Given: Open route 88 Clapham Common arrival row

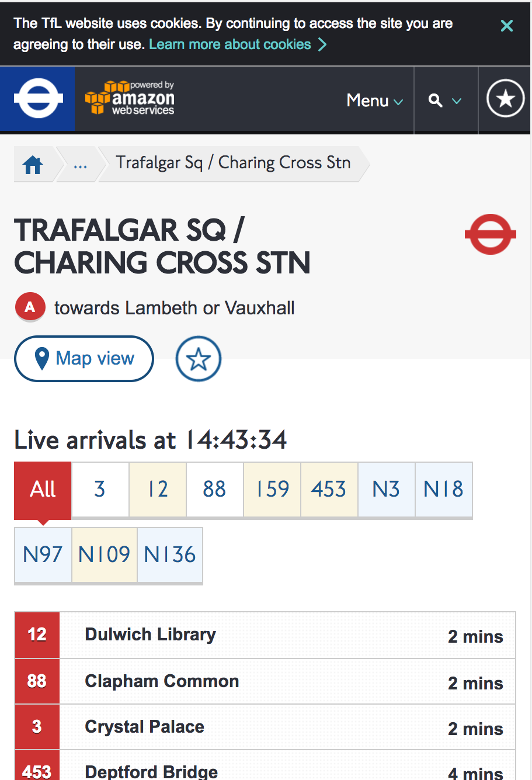Looking at the screenshot, I should (265, 681).
